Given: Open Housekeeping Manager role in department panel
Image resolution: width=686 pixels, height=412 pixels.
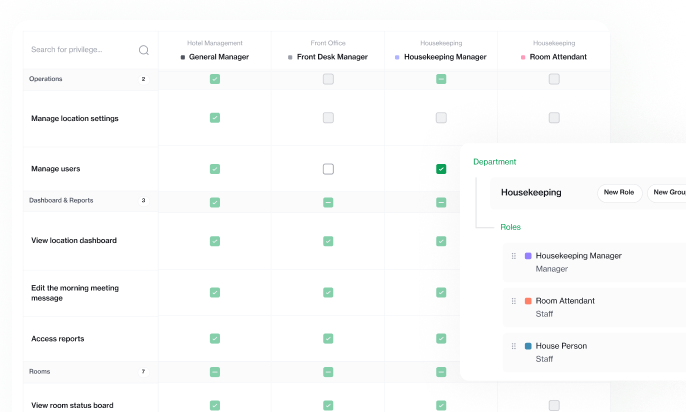Looking at the screenshot, I should (x=595, y=262).
